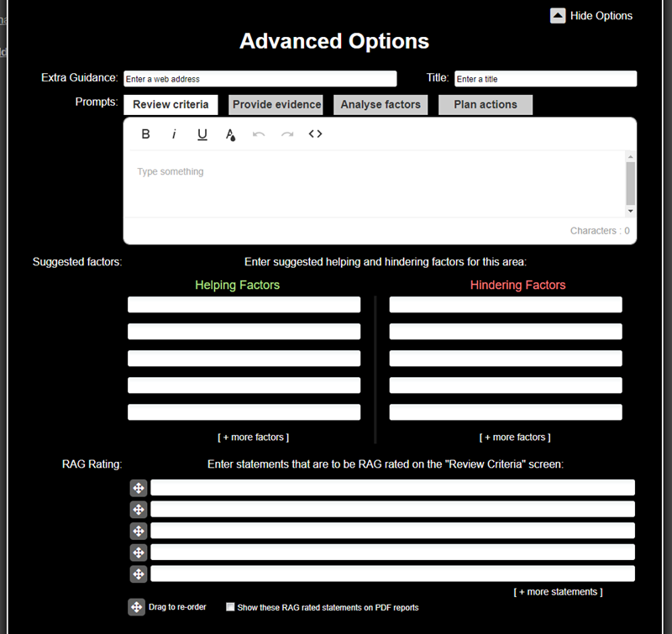Focus the first RAG statement input
The height and width of the screenshot is (634, 672).
click(392, 488)
